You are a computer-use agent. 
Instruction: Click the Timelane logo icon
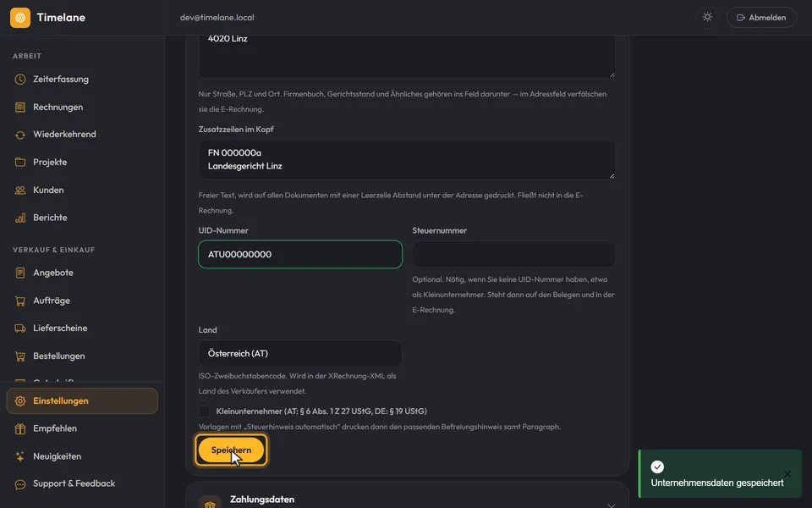click(x=20, y=18)
